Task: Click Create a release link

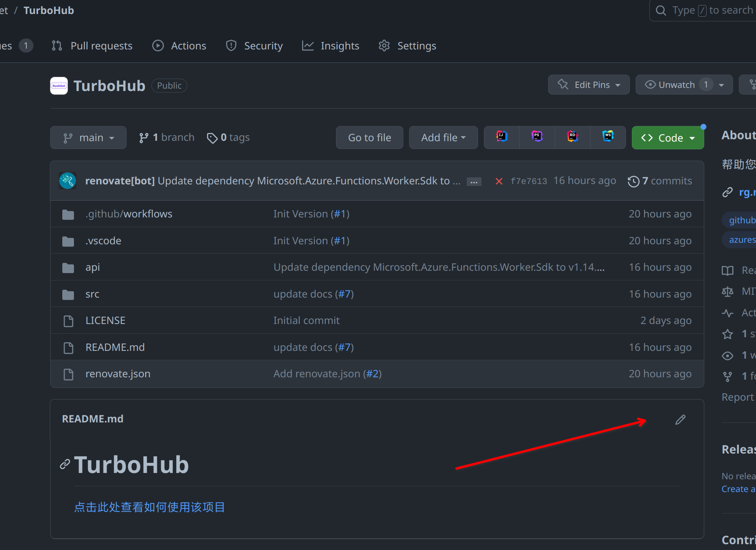Action: tap(738, 489)
